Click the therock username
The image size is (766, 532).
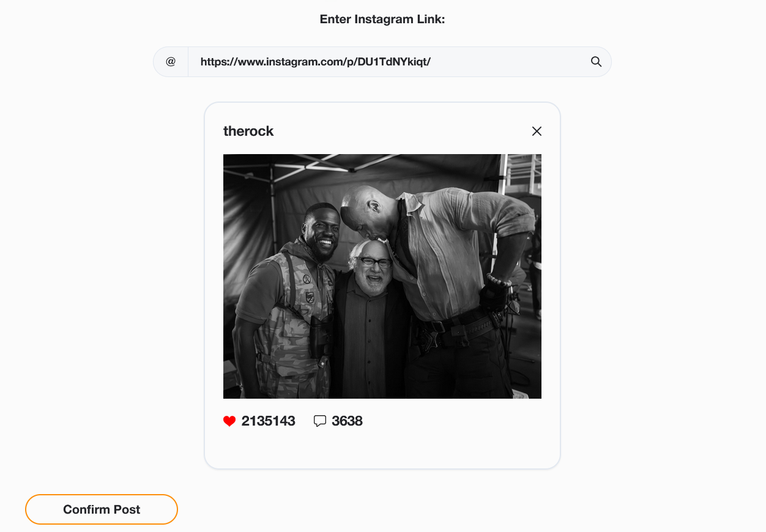point(248,131)
